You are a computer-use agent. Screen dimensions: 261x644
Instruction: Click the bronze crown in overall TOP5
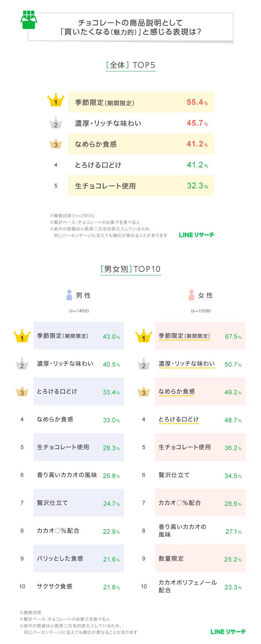coord(56,144)
